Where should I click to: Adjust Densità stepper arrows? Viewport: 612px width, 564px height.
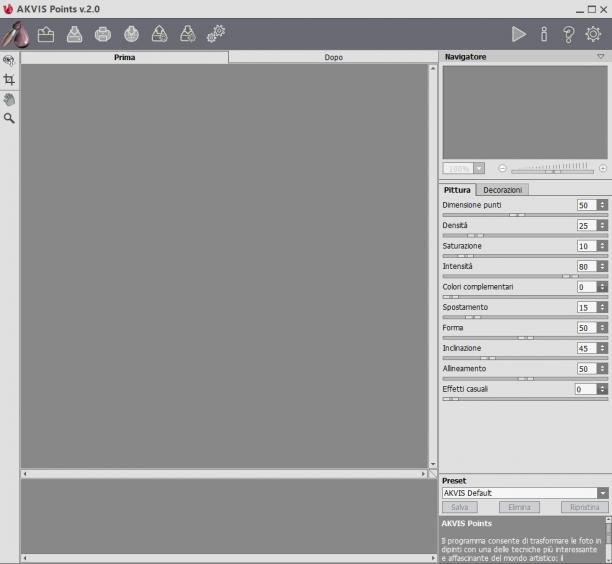(603, 226)
